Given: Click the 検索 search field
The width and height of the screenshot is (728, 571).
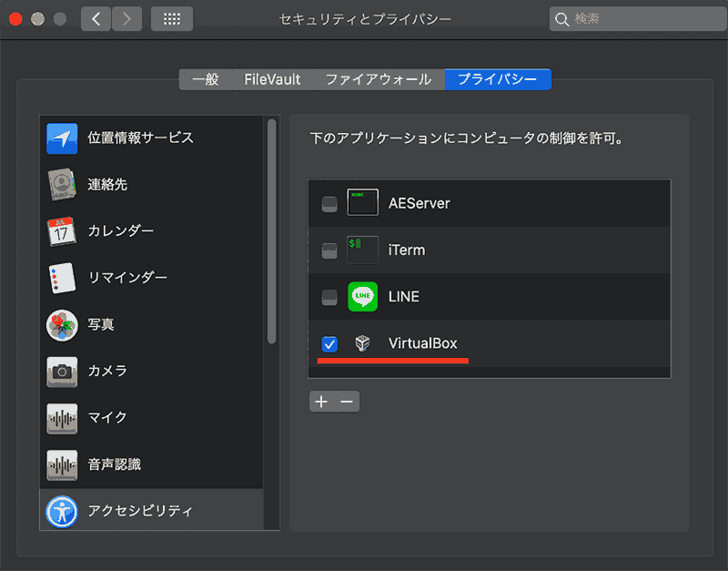Looking at the screenshot, I should point(637,18).
